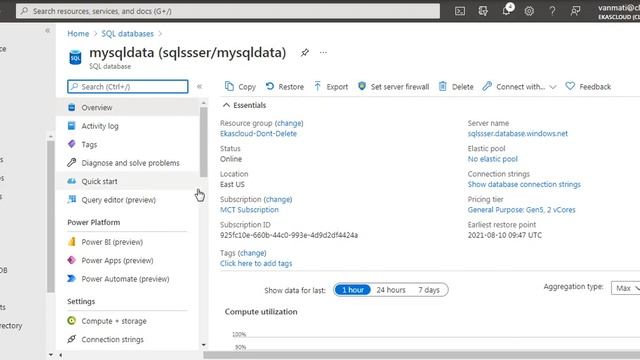
Task: Change the resource group link
Action: 289,123
